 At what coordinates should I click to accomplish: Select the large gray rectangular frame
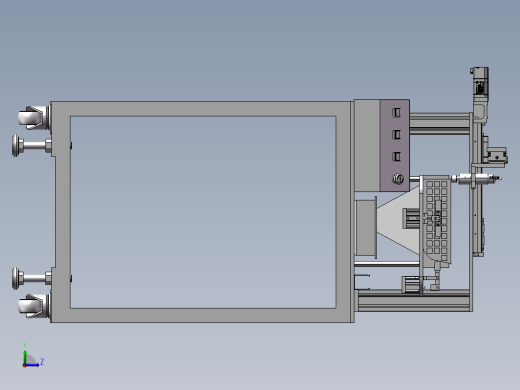[x=202, y=109]
